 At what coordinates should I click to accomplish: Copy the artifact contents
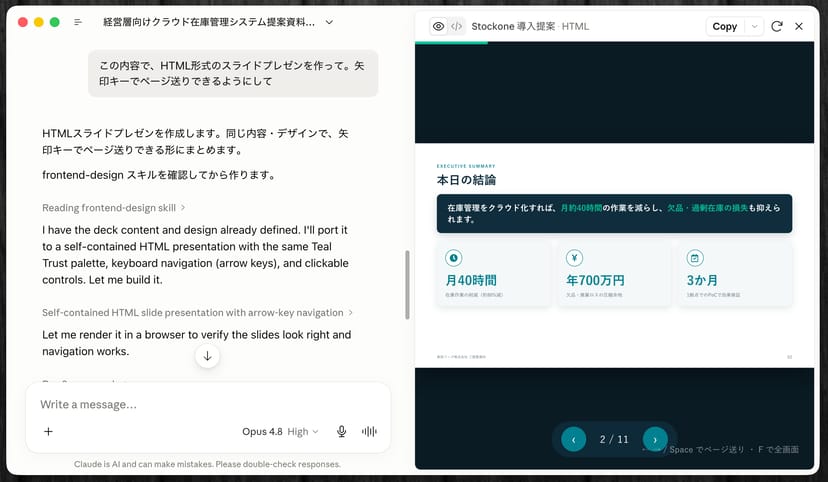click(x=724, y=26)
